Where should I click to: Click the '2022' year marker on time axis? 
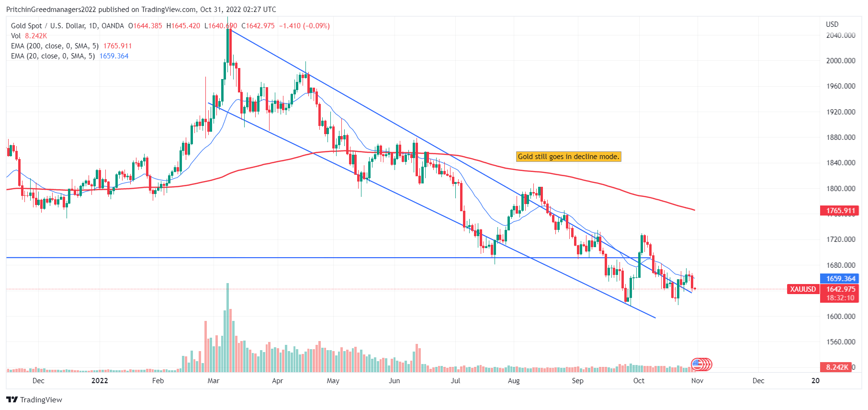100,381
